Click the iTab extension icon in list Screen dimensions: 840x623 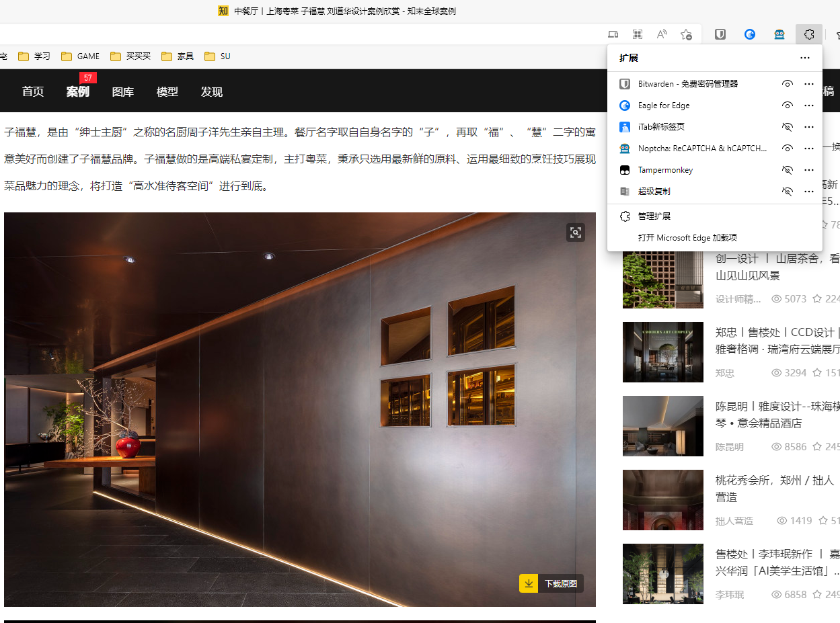coord(625,127)
